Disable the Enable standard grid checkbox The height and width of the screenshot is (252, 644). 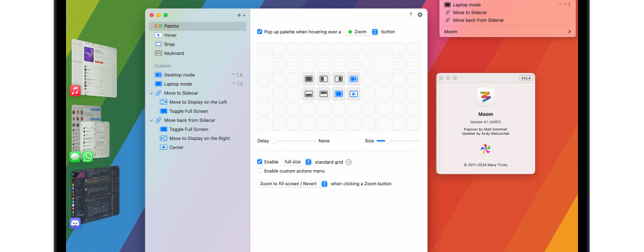[x=260, y=162]
